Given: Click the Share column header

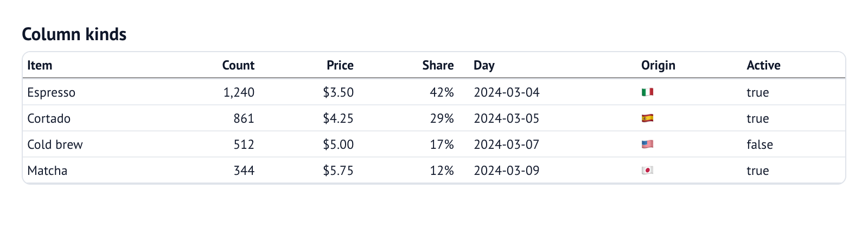Looking at the screenshot, I should [x=438, y=65].
